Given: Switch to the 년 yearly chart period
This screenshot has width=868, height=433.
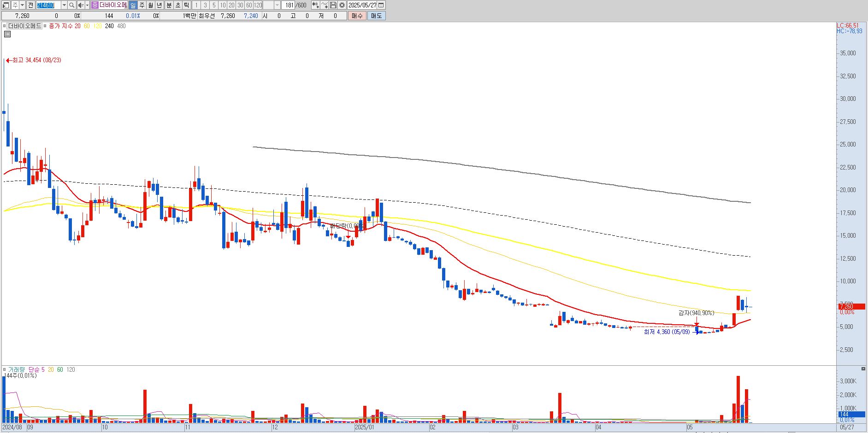Looking at the screenshot, I should point(159,5).
